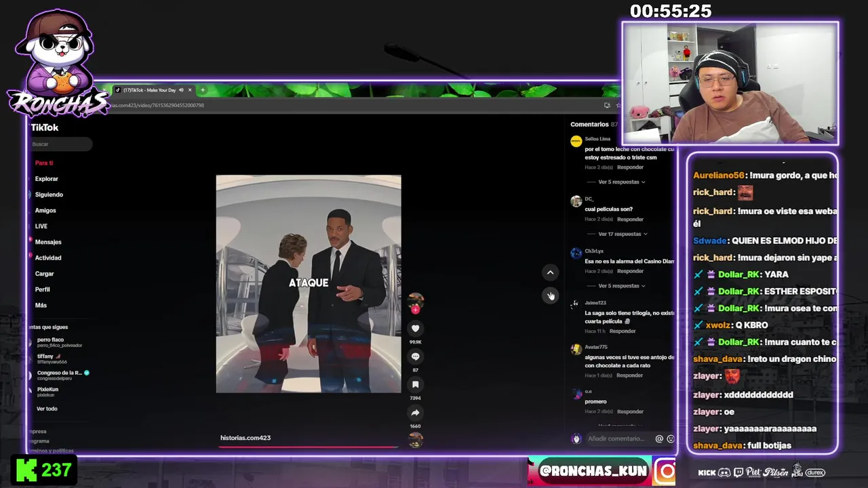Open Mensajes in sidebar
The width and height of the screenshot is (868, 488).
coord(48,242)
